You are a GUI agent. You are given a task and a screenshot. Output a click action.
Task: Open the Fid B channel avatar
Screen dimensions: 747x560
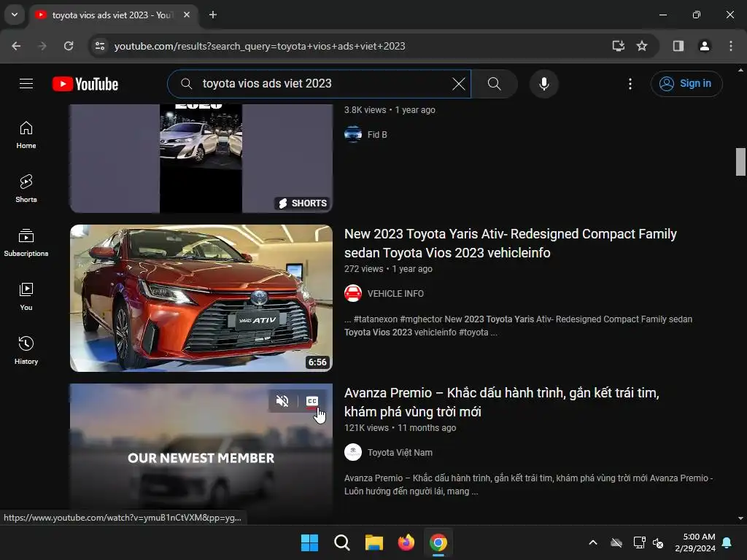(x=353, y=134)
